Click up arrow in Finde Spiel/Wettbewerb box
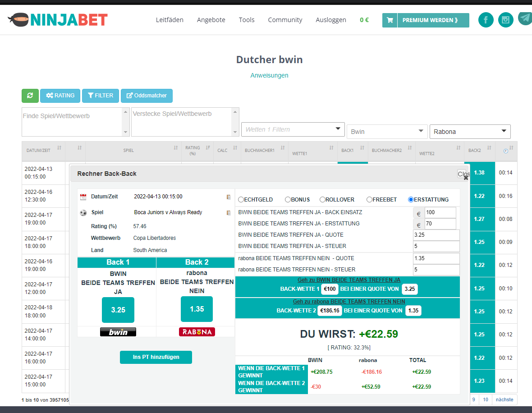The height and width of the screenshot is (413, 532). [125, 112]
